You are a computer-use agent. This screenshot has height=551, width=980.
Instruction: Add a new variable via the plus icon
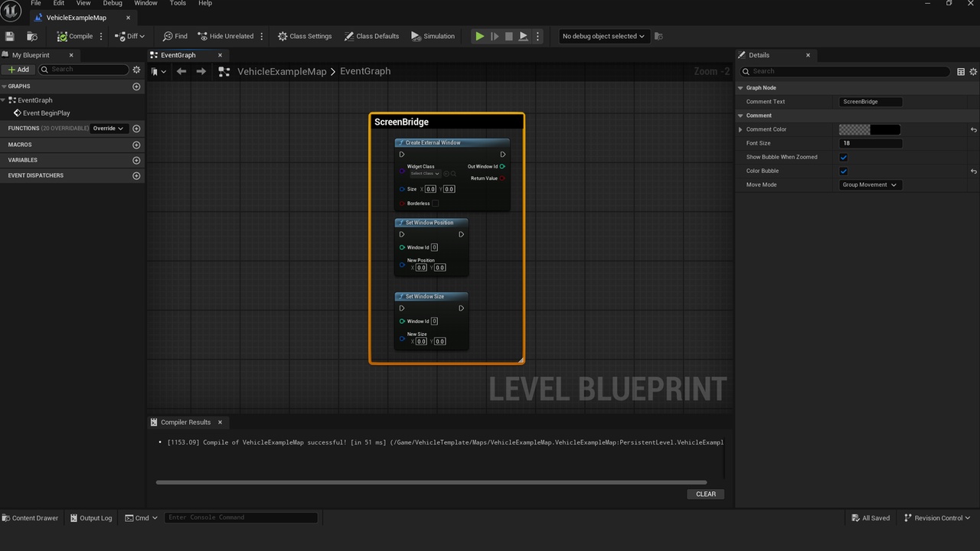pyautogui.click(x=136, y=160)
